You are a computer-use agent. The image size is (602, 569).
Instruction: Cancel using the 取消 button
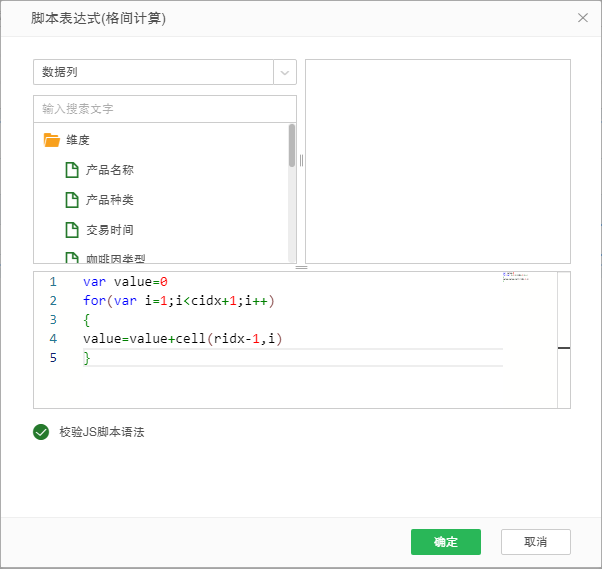(535, 542)
